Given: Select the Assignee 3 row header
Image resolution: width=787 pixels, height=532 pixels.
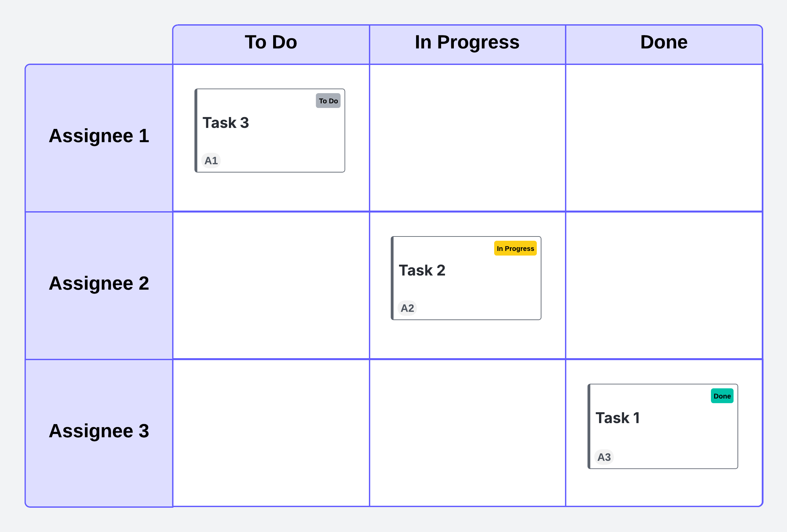Looking at the screenshot, I should pos(99,431).
